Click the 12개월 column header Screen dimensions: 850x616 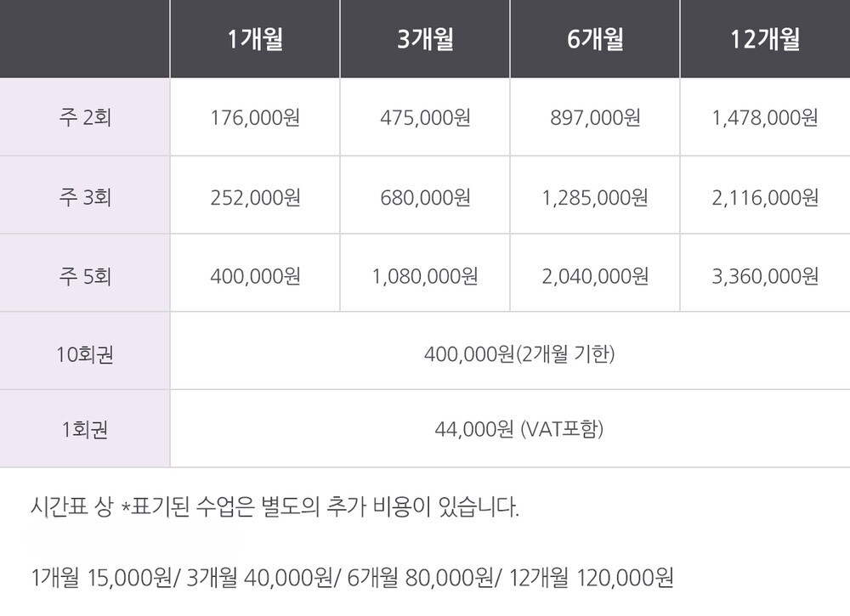[765, 39]
